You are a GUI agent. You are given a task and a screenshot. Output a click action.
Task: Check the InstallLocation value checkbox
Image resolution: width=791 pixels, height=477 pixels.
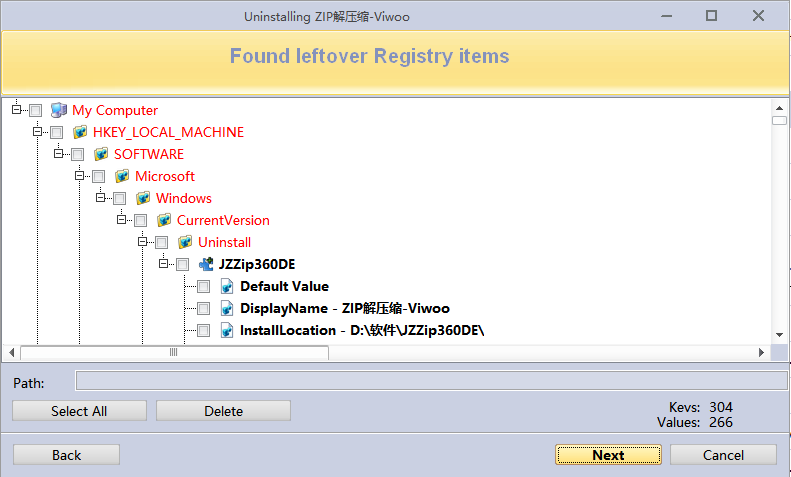pos(204,331)
